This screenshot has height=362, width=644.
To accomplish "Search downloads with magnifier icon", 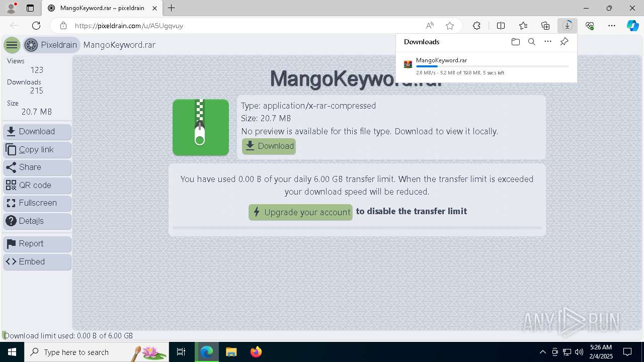I will click(531, 42).
